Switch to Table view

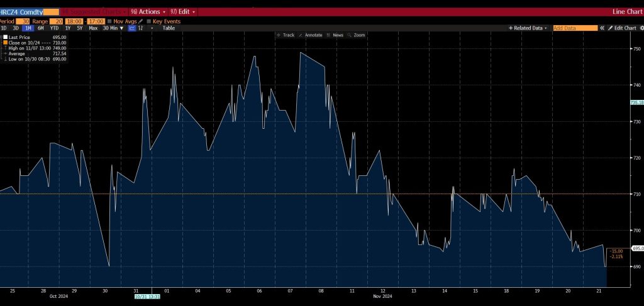click(x=169, y=28)
